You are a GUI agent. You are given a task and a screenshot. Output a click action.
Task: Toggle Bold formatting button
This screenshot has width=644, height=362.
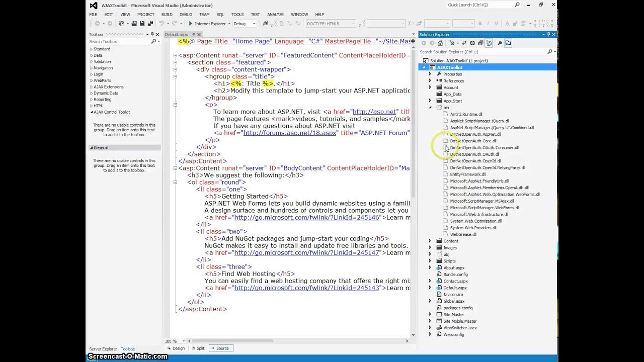(480, 23)
